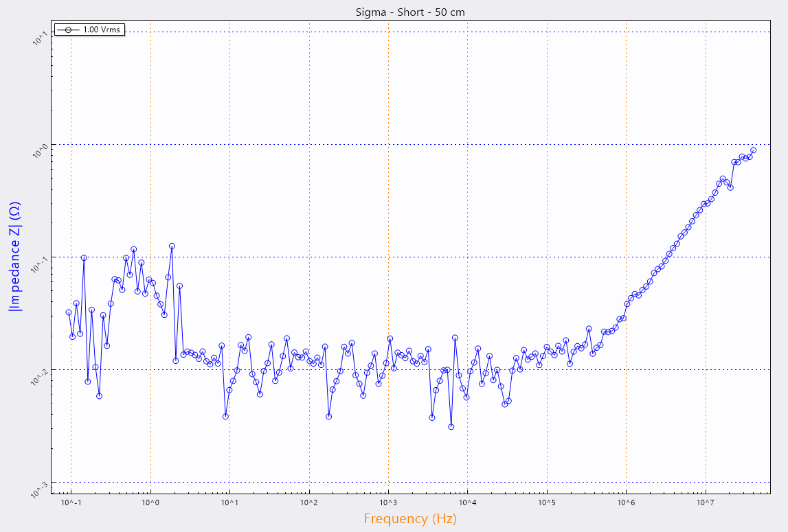Click the 10^1 x-axis tick label
Image resolution: width=788 pixels, height=532 pixels.
click(229, 502)
